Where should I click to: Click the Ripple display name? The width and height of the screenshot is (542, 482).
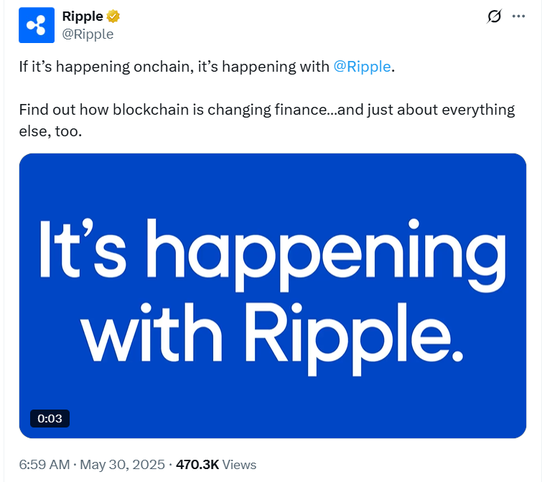(83, 16)
